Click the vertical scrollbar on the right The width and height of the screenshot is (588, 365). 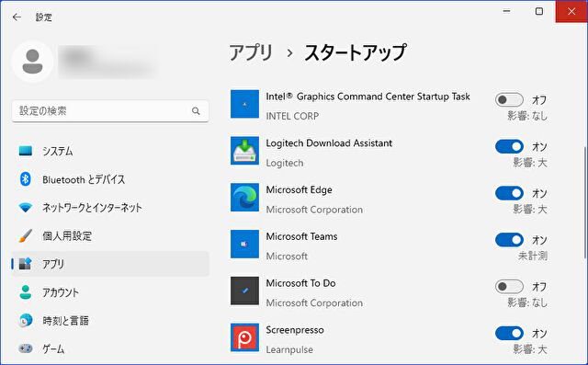coord(584,202)
